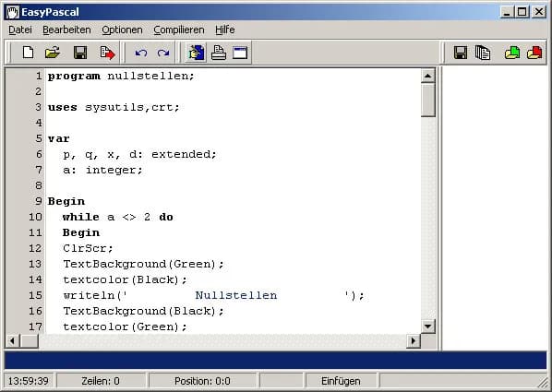Image resolution: width=552 pixels, height=392 pixels.
Task: Open a file with the folder icon
Action: (53, 53)
